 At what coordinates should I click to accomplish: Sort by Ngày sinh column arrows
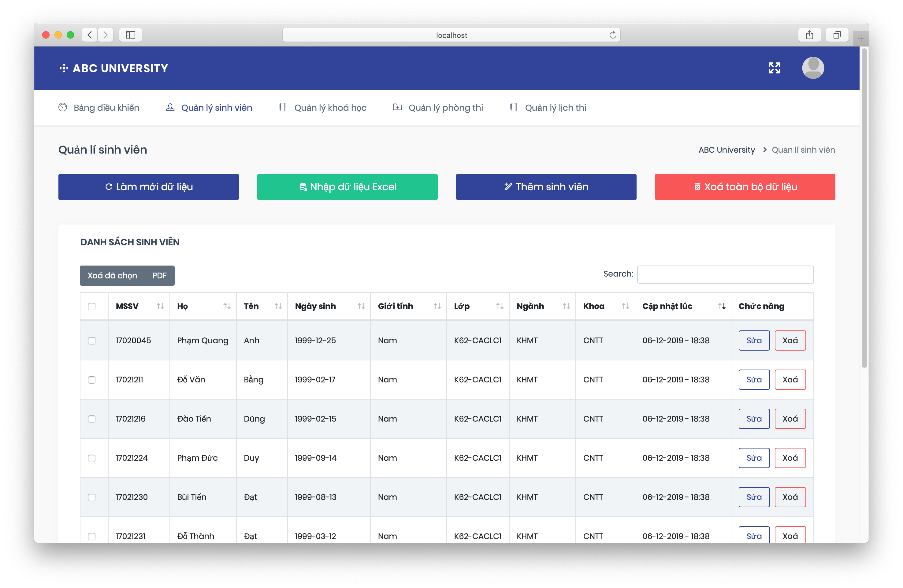tap(361, 306)
